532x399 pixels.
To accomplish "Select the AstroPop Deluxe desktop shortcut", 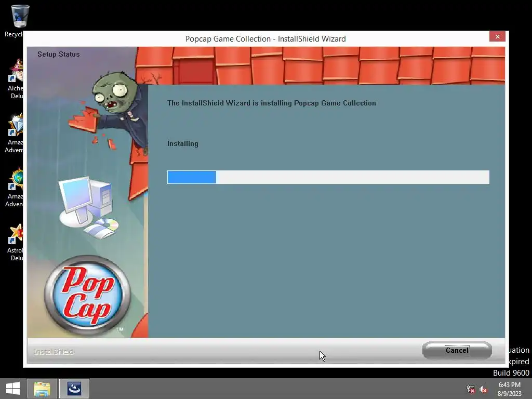I will [15, 242].
